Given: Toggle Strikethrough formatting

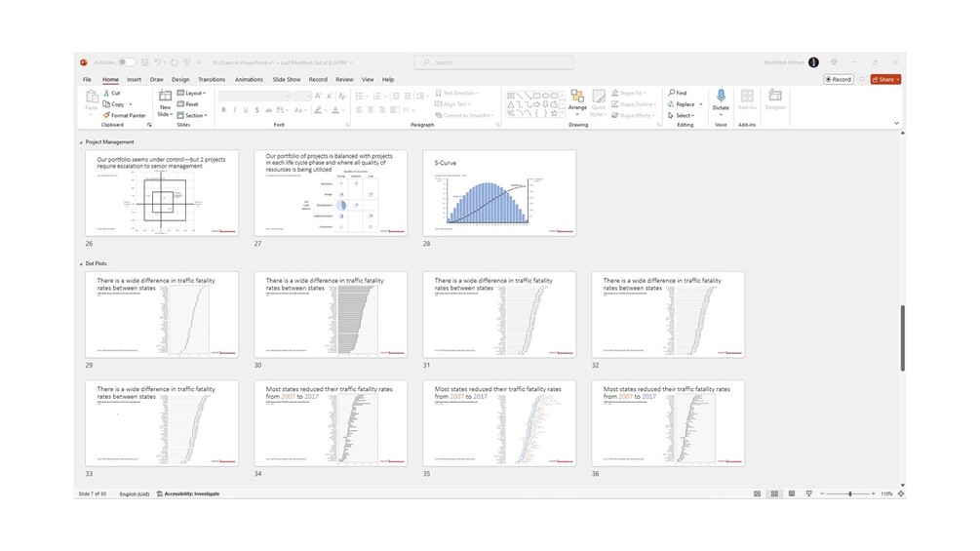Looking at the screenshot, I should [268, 110].
